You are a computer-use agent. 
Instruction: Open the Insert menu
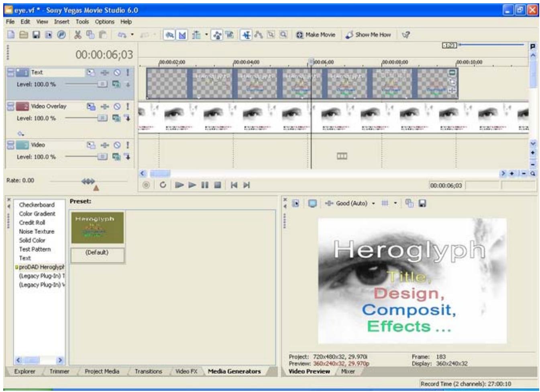(x=61, y=22)
